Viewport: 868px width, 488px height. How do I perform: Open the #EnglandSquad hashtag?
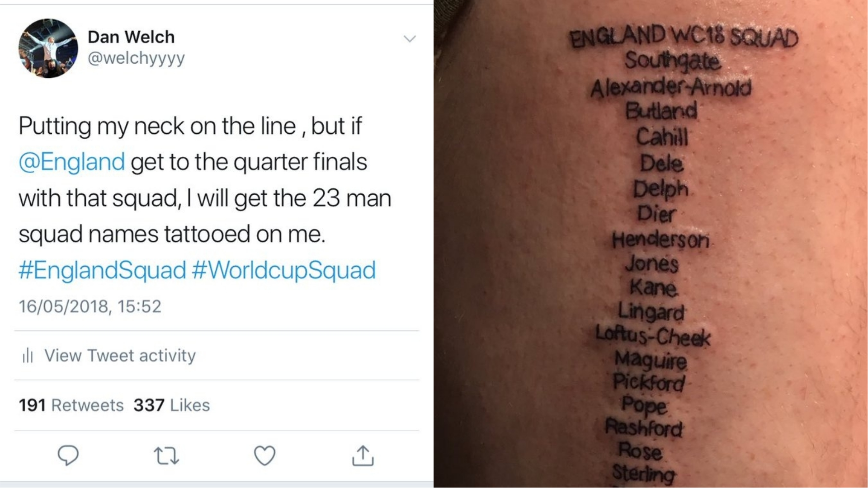point(102,270)
